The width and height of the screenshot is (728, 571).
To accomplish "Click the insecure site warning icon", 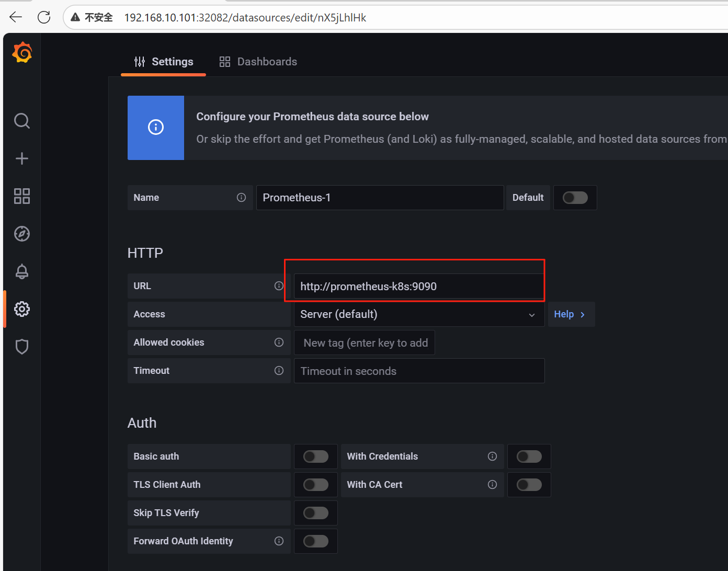I will (75, 17).
